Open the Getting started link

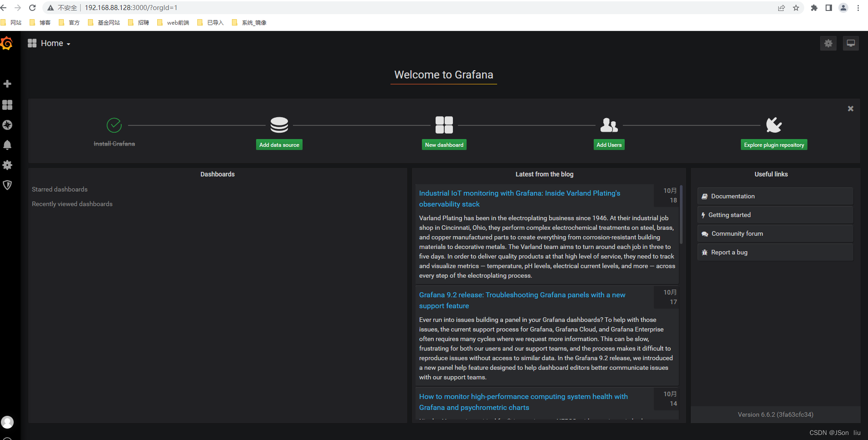point(775,215)
